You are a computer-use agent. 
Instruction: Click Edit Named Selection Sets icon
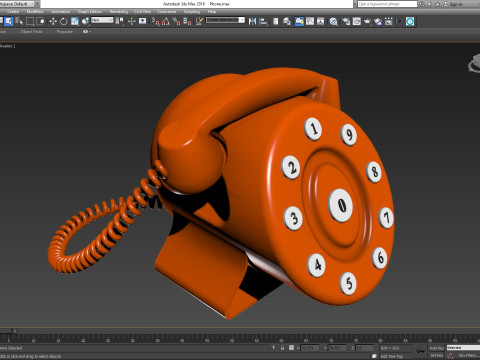(x=199, y=22)
